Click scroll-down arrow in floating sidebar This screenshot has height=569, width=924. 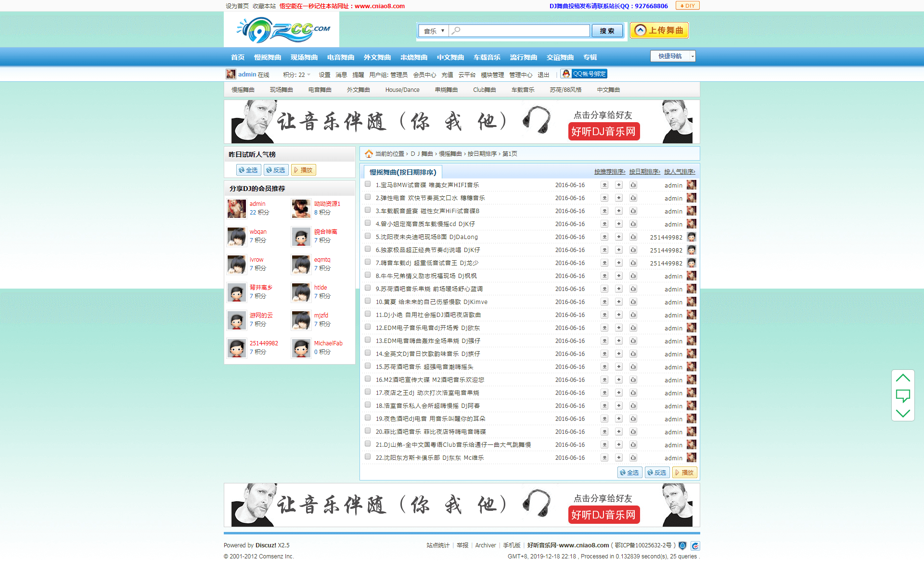coord(903,413)
